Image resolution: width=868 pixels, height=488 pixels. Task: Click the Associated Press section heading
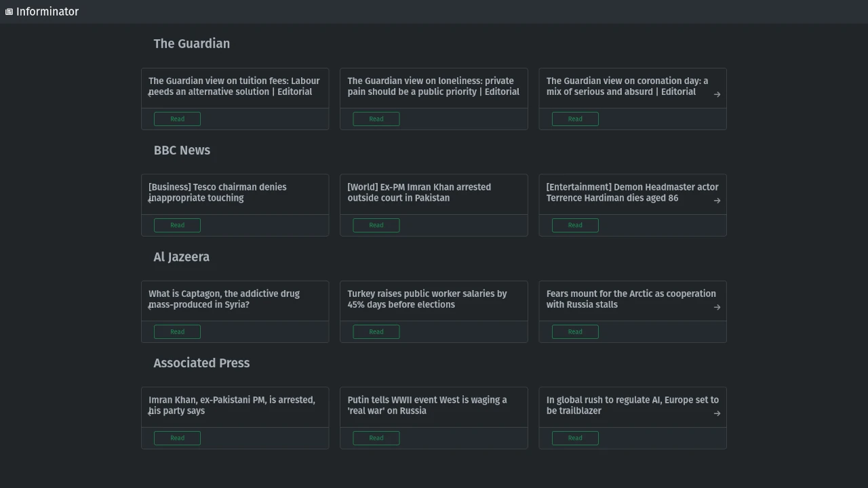point(201,363)
